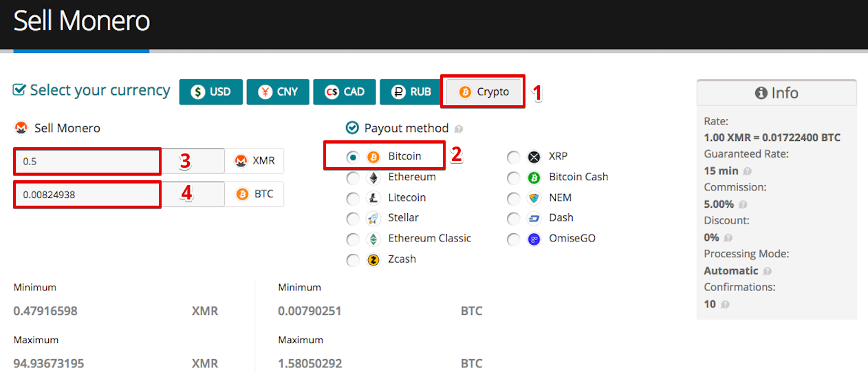This screenshot has height=379, width=868.
Task: Select the Bitcoin payout radio button
Action: (x=353, y=157)
